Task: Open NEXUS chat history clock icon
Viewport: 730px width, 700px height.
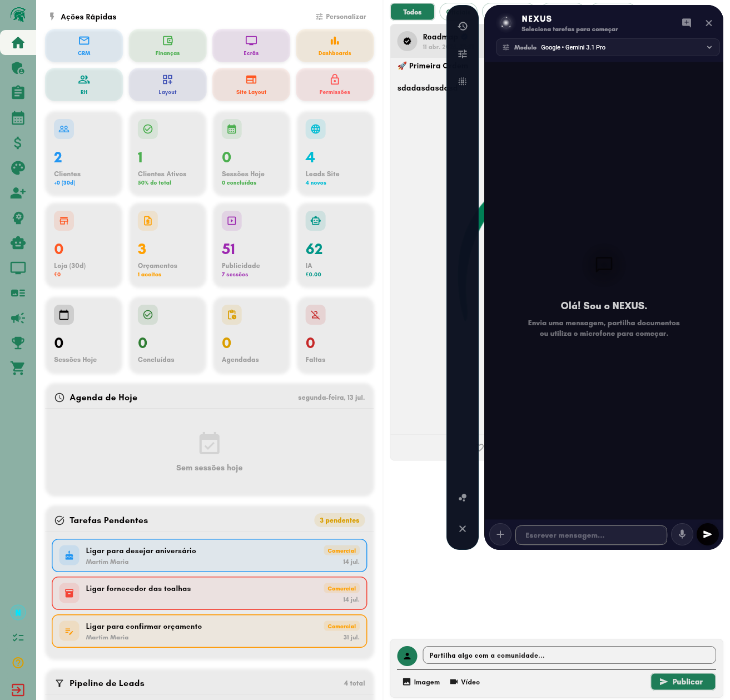Action: 463,26
